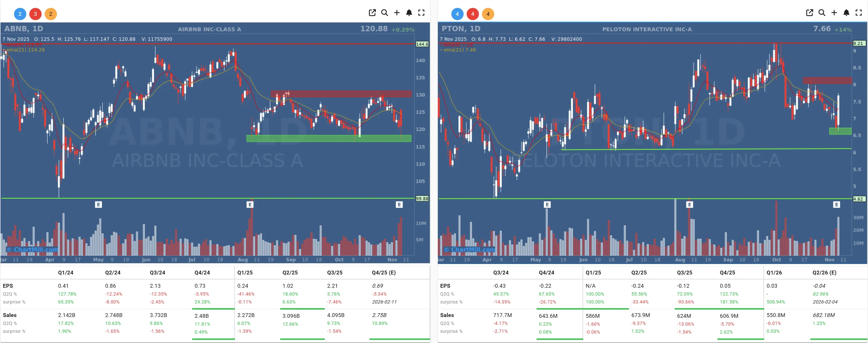Screen dimensions: 868x343
Task: Expand the November 'E' earnings marker on PTON chart
Action: (x=837, y=204)
